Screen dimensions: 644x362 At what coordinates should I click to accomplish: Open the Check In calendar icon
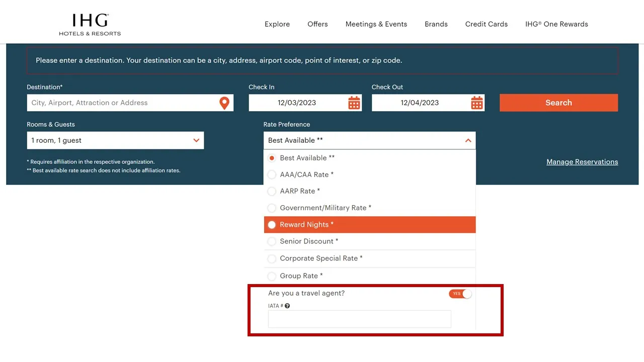tap(354, 103)
